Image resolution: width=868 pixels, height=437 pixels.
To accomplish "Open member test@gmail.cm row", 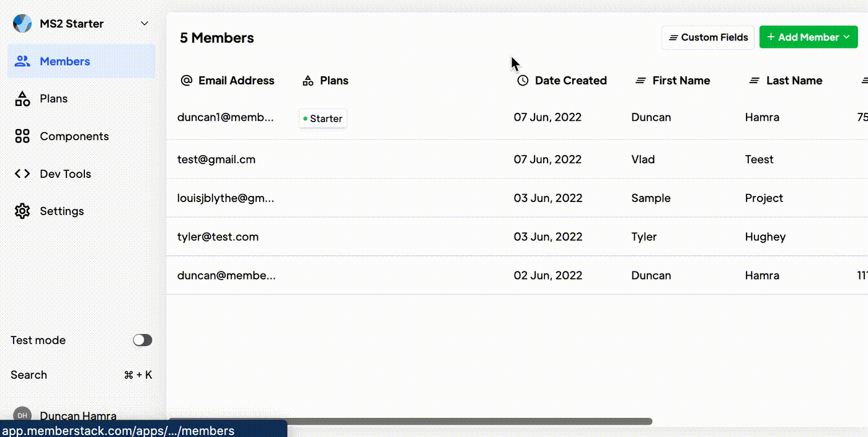I will pos(517,159).
